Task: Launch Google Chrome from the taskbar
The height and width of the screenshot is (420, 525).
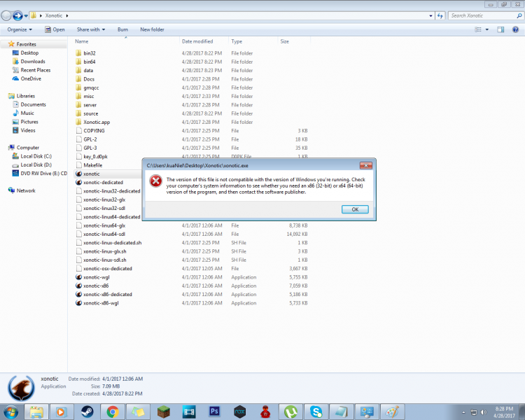Action: coord(113,412)
